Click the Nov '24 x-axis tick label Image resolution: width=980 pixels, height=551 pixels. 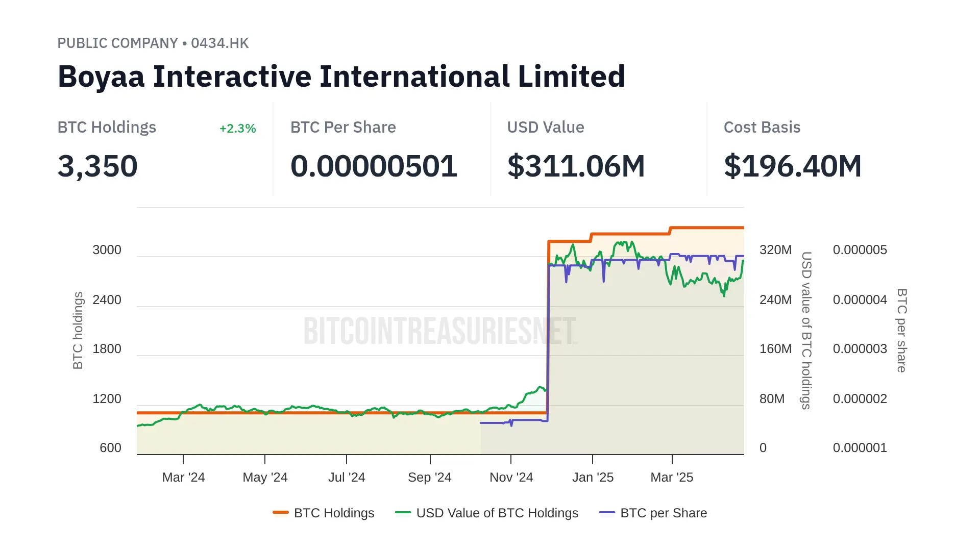click(x=511, y=478)
